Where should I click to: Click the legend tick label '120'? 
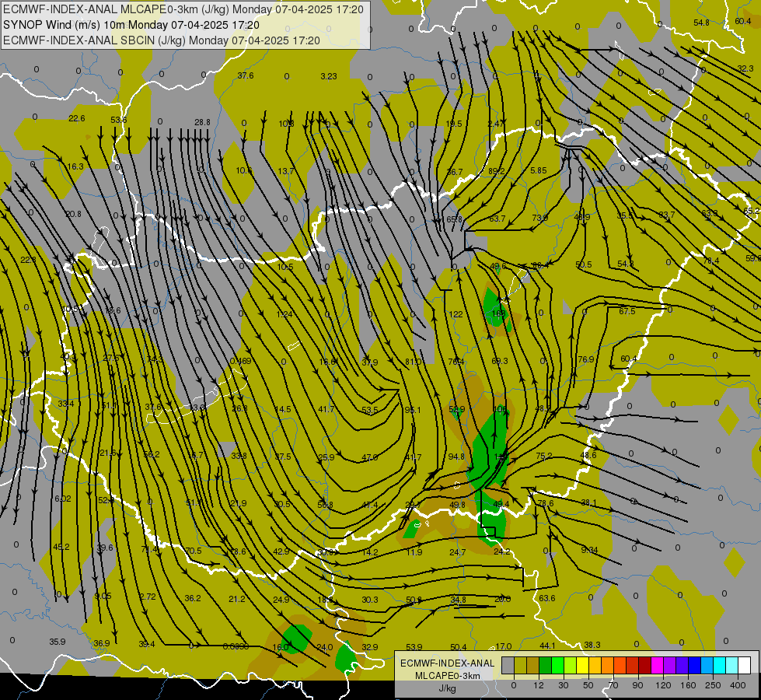tap(663, 685)
